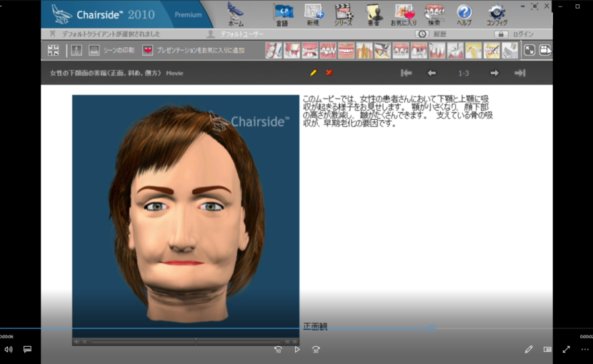Go to next scene with right arrow

pyautogui.click(x=494, y=73)
